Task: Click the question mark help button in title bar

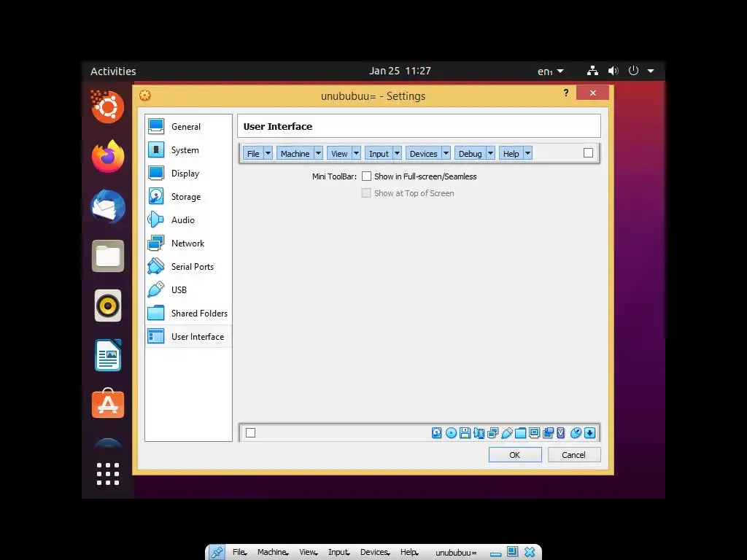Action: click(566, 93)
